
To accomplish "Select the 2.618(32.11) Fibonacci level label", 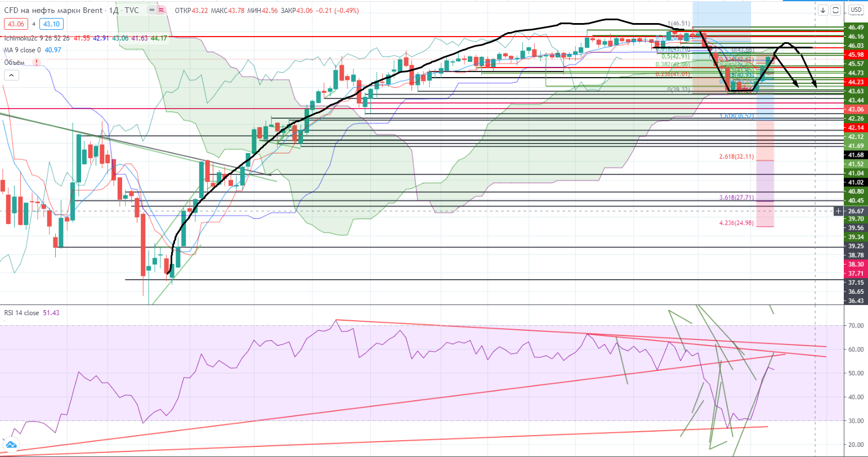I will 736,156.
